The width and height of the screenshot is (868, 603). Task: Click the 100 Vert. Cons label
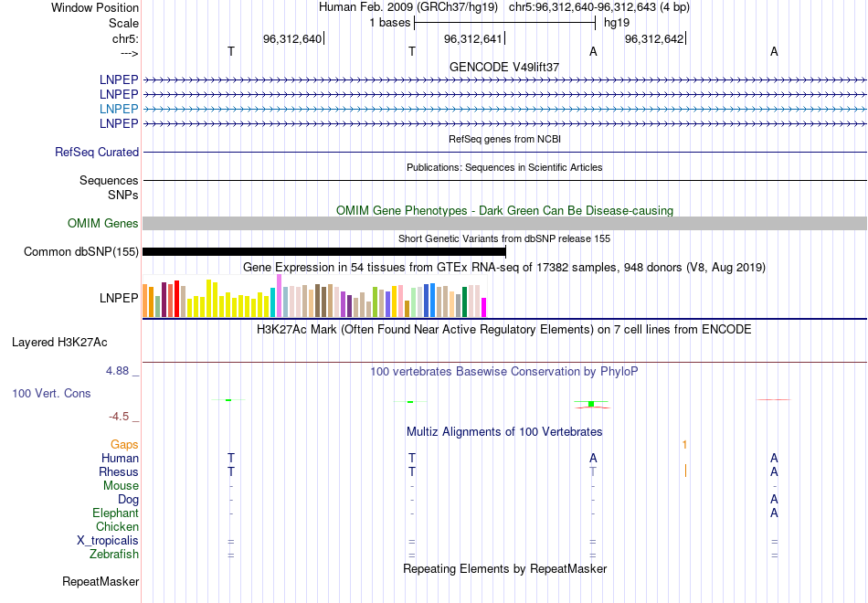pos(51,393)
